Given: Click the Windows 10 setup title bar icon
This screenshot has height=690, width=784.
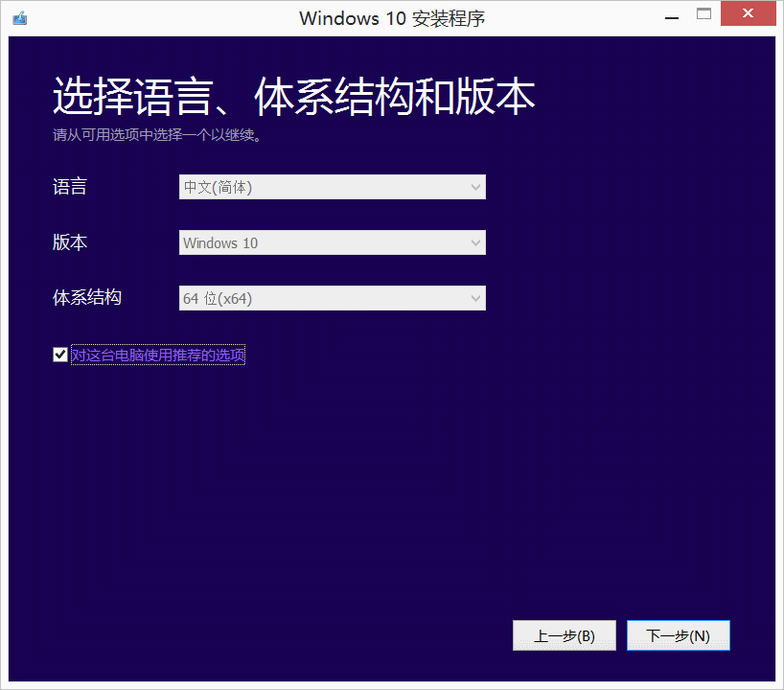Looking at the screenshot, I should click(x=20, y=18).
